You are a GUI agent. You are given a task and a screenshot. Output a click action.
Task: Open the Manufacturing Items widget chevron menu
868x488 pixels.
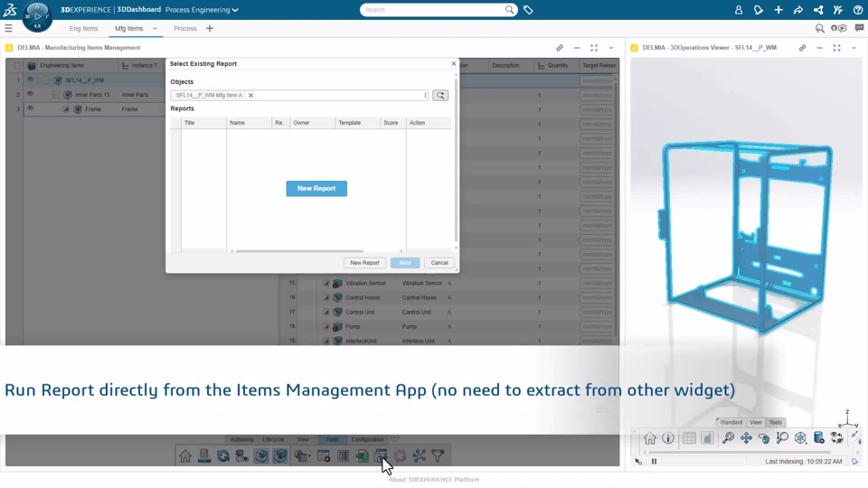(x=611, y=48)
